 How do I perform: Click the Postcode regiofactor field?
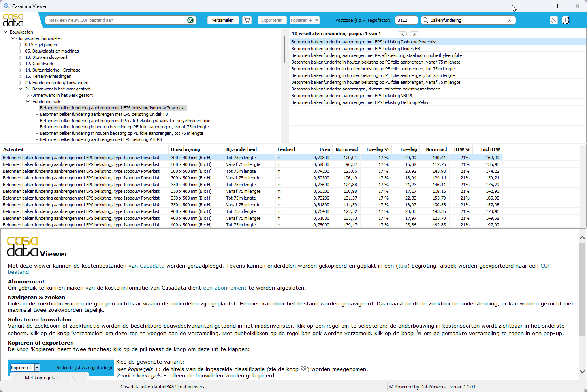coord(406,20)
